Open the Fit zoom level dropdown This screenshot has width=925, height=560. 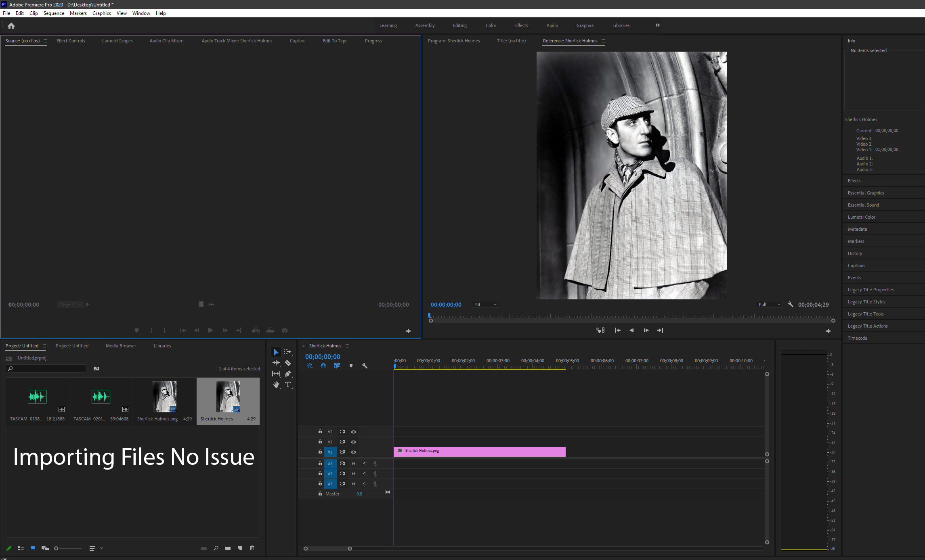[485, 304]
